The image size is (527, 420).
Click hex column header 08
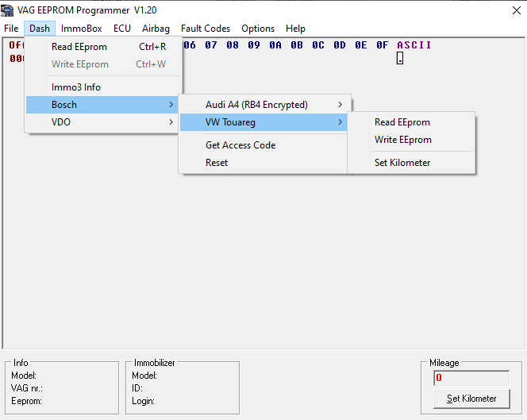pyautogui.click(x=233, y=45)
